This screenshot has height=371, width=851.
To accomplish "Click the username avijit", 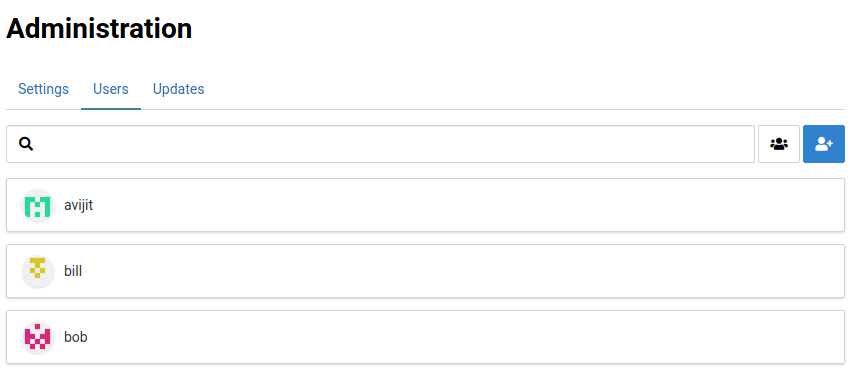I will [x=79, y=206].
